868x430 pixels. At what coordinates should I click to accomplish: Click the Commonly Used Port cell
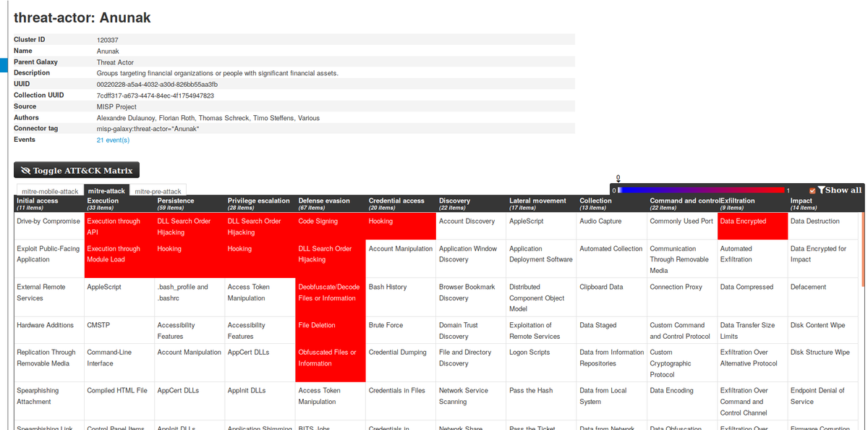pos(682,227)
